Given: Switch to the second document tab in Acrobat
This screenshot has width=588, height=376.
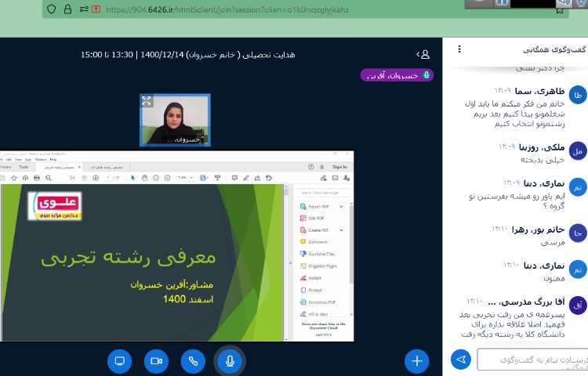Looking at the screenshot, I should pos(107,167).
